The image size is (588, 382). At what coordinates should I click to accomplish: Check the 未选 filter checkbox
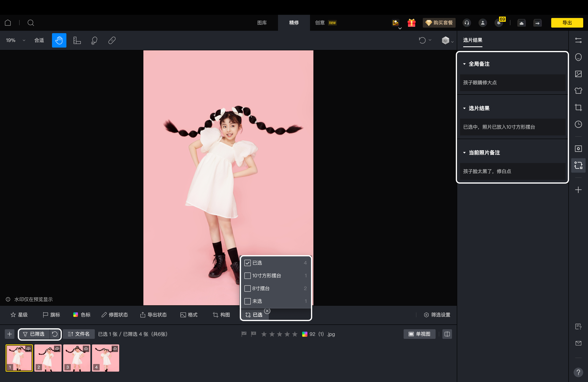pos(248,301)
